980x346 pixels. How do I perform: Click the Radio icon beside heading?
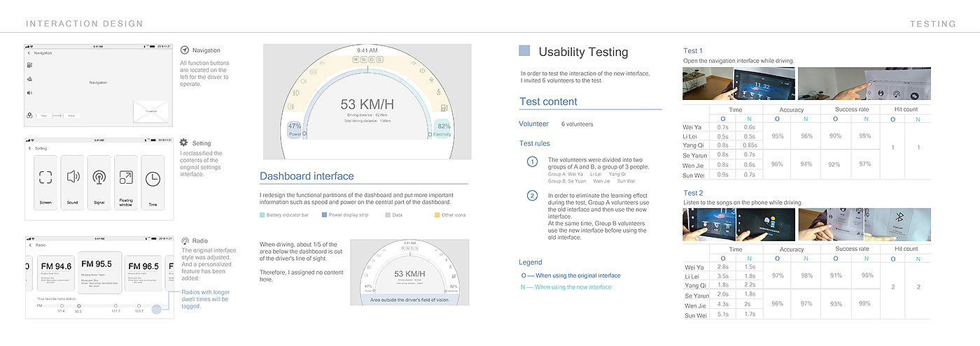click(x=185, y=240)
